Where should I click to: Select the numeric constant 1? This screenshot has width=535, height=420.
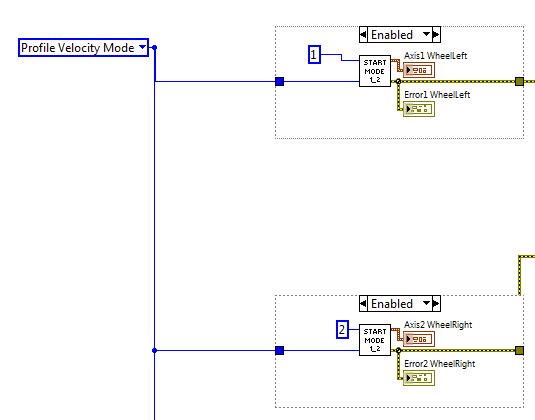[x=314, y=54]
